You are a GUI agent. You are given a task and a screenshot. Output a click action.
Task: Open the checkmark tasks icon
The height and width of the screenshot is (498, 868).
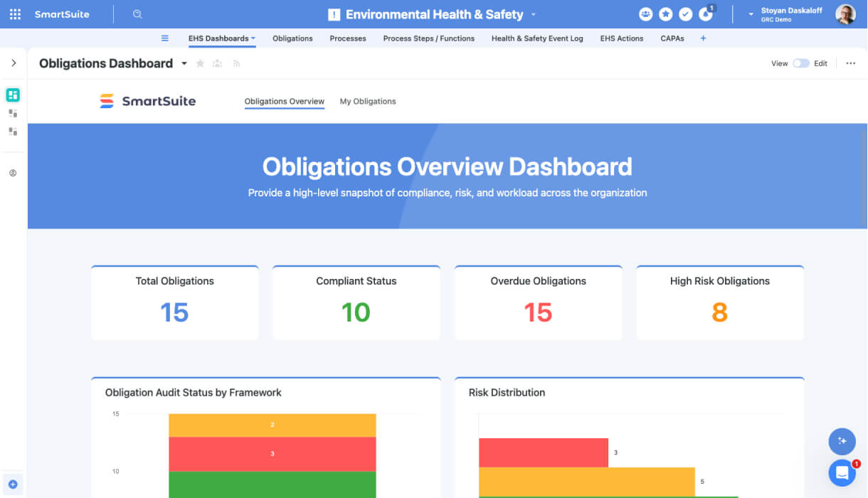pyautogui.click(x=686, y=14)
